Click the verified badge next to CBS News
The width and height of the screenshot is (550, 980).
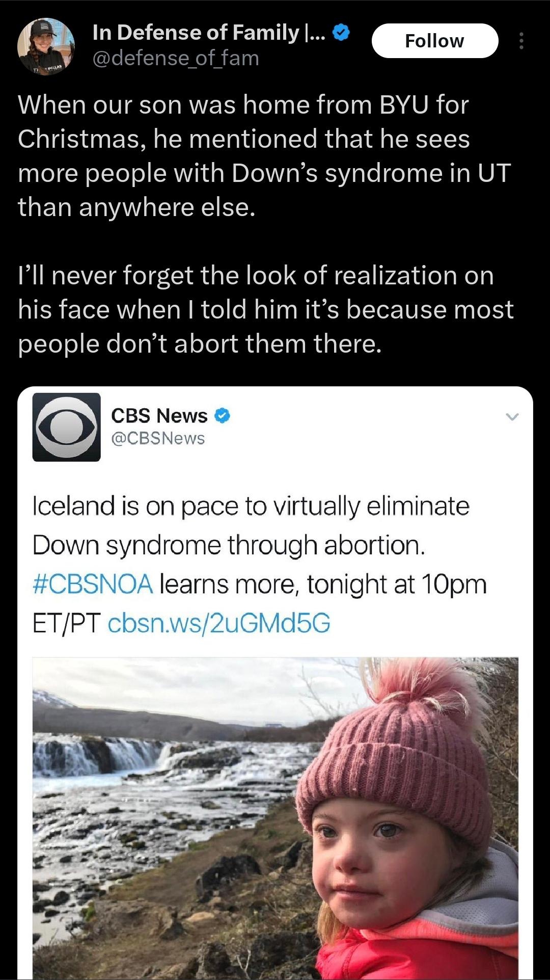(x=222, y=416)
